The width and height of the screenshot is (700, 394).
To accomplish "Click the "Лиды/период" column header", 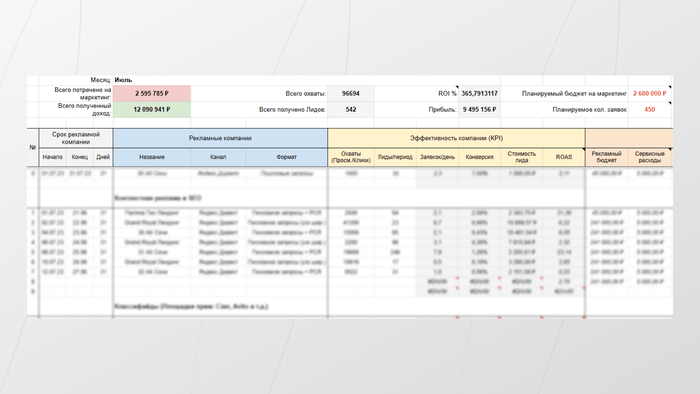I will tap(395, 157).
